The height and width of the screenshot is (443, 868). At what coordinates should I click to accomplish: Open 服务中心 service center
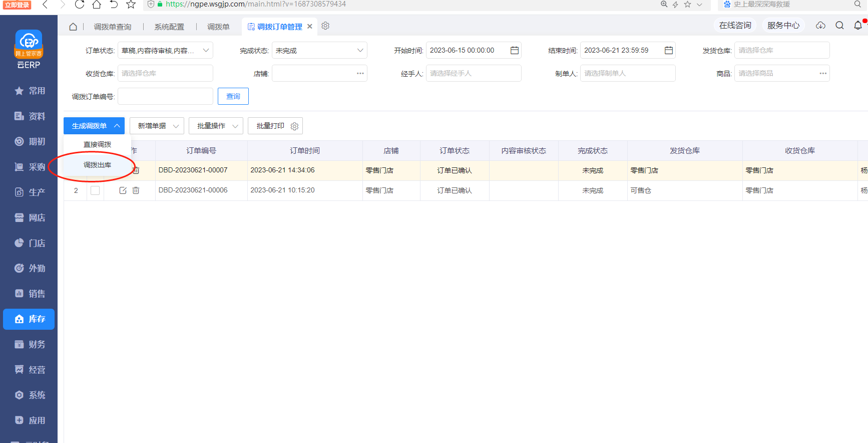(x=783, y=26)
